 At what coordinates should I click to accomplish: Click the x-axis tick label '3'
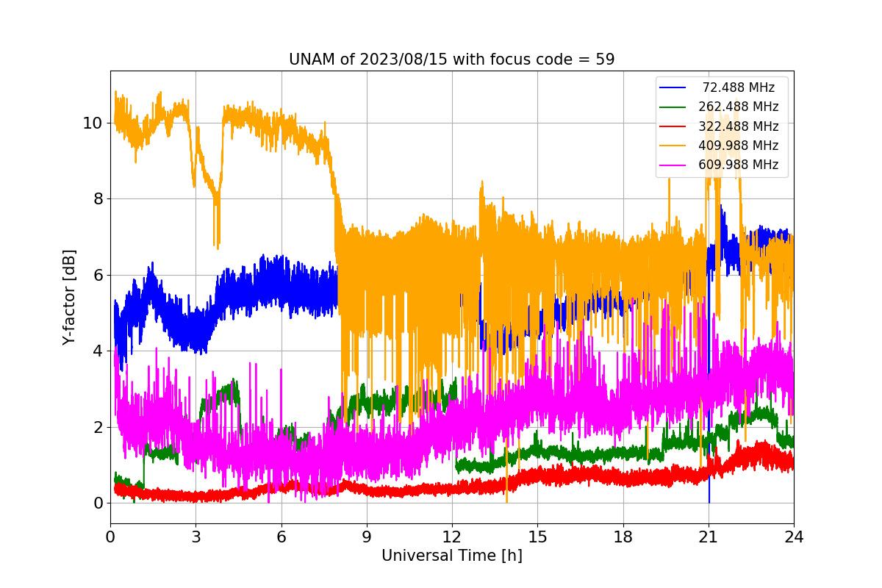pos(196,537)
